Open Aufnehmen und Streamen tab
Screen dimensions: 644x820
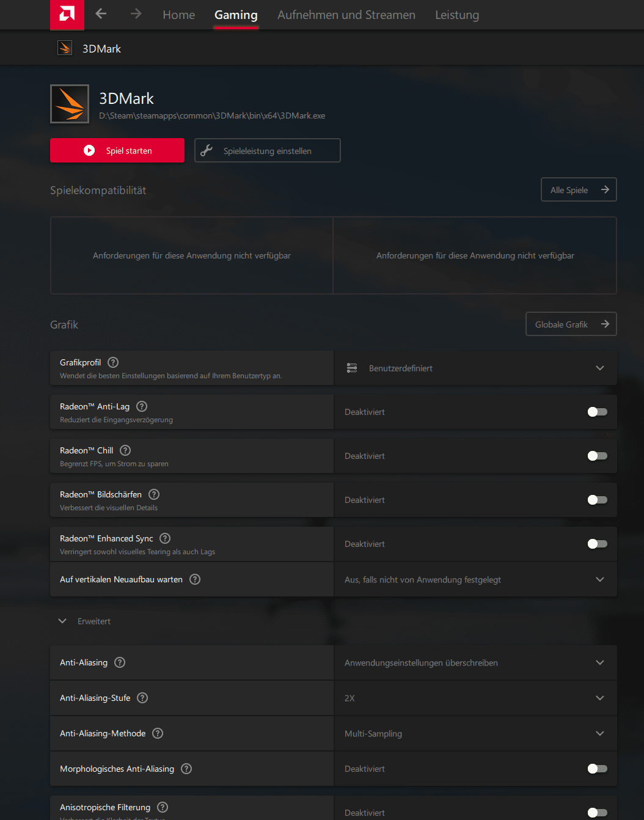point(346,15)
